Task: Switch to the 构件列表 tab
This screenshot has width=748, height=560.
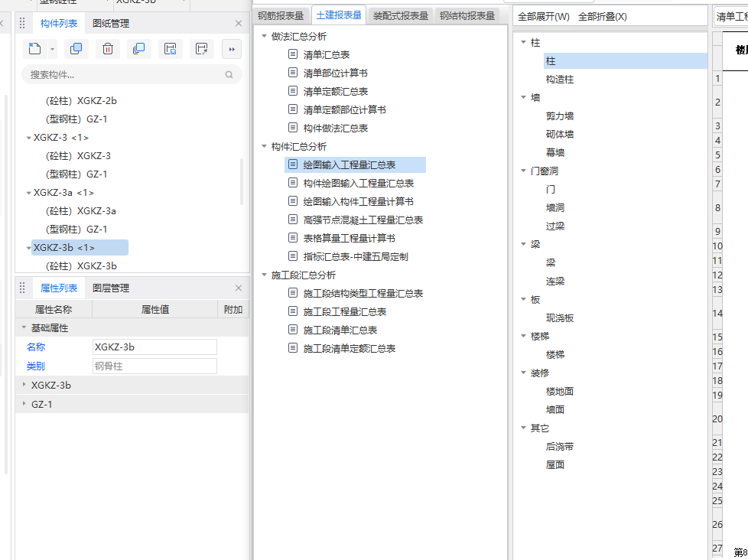Action: point(59,24)
